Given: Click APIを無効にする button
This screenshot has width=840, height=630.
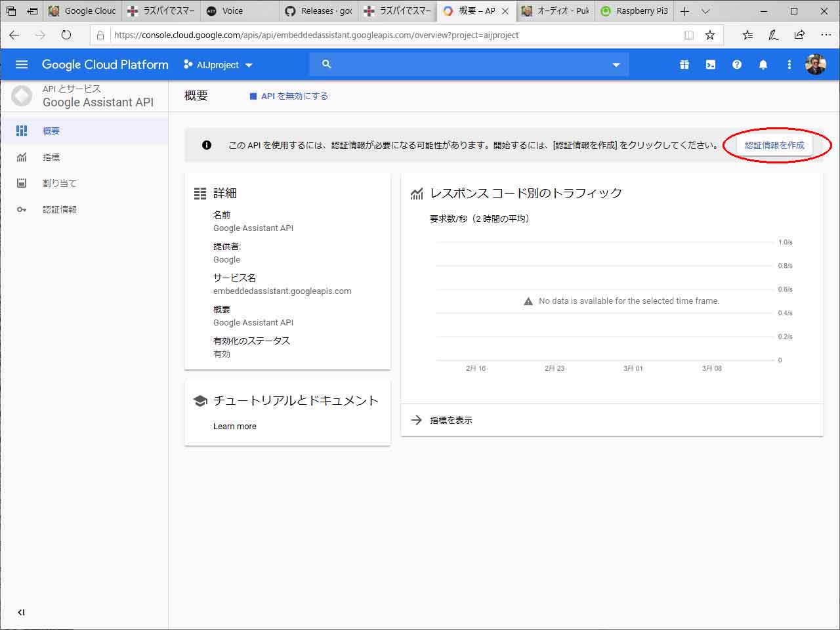Looking at the screenshot, I should 289,96.
